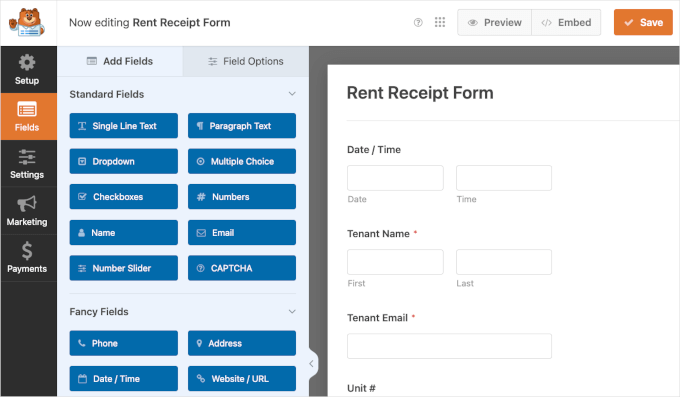This screenshot has width=680, height=397.
Task: Click the Tenant Email input box
Action: click(x=449, y=346)
